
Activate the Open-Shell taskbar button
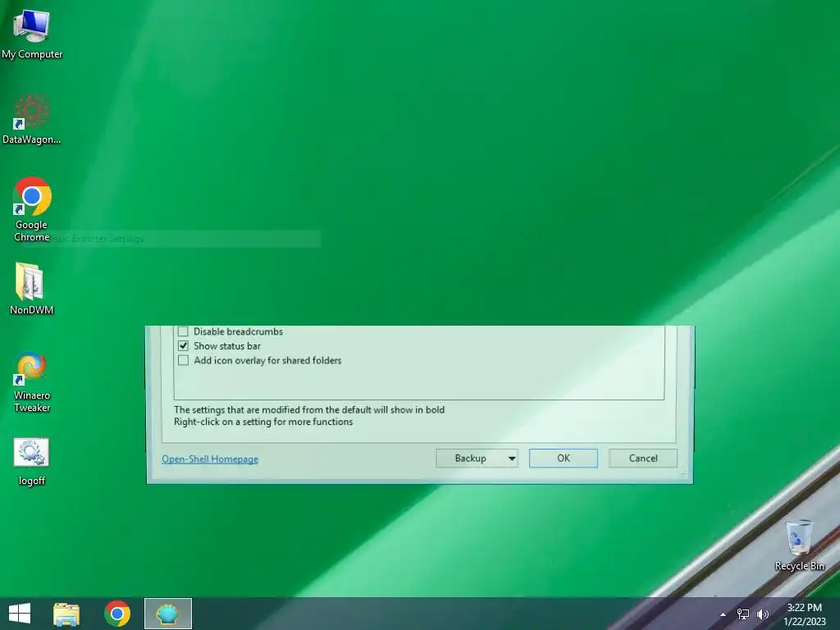[168, 614]
